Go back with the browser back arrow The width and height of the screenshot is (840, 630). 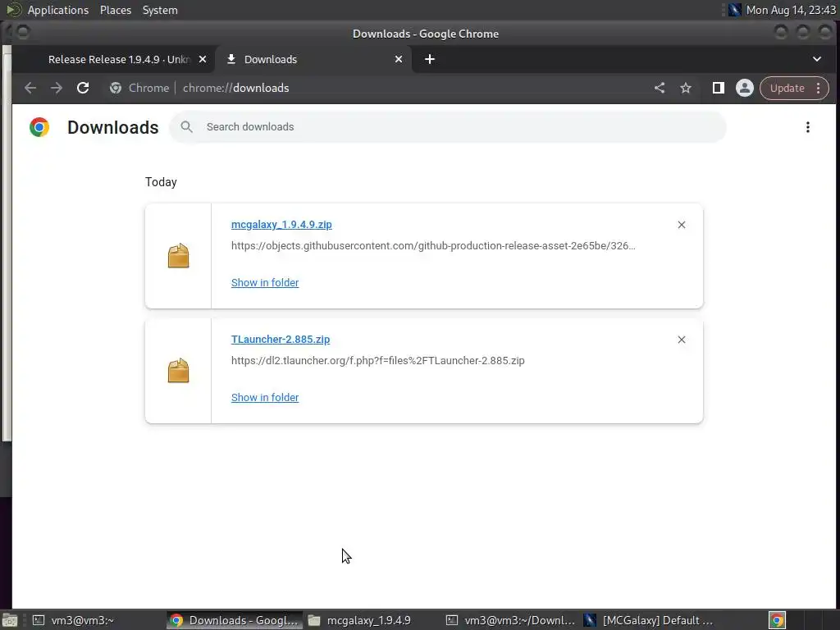[x=30, y=88]
